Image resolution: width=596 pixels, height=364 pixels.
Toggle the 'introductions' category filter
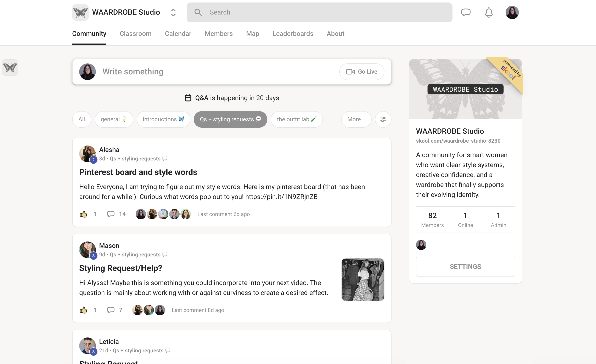(163, 119)
